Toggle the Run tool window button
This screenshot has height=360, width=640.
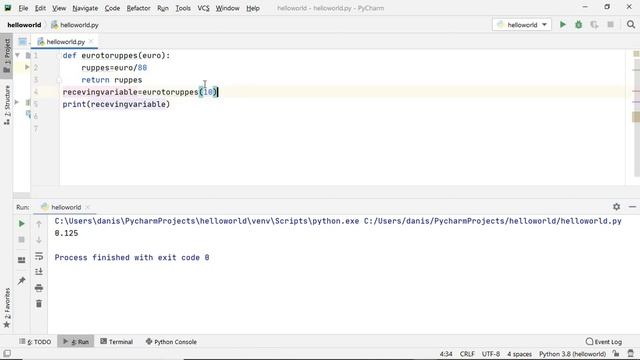tap(76, 342)
